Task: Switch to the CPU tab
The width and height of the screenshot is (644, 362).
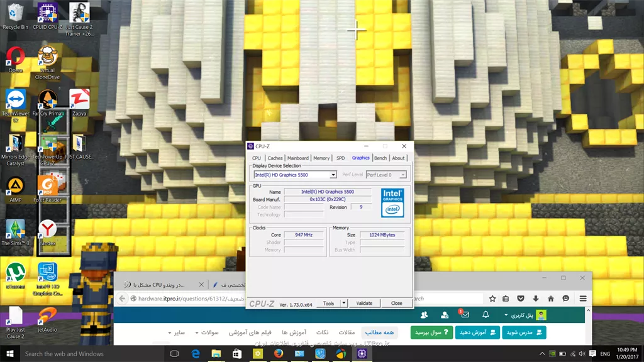Action: point(257,158)
